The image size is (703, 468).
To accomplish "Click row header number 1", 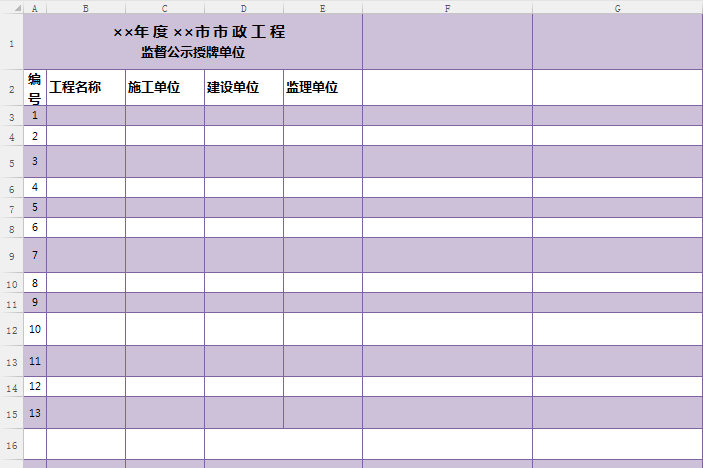I will coord(11,42).
